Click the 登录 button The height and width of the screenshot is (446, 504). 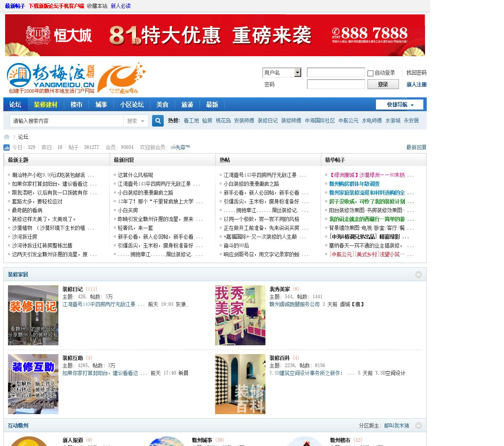383,84
